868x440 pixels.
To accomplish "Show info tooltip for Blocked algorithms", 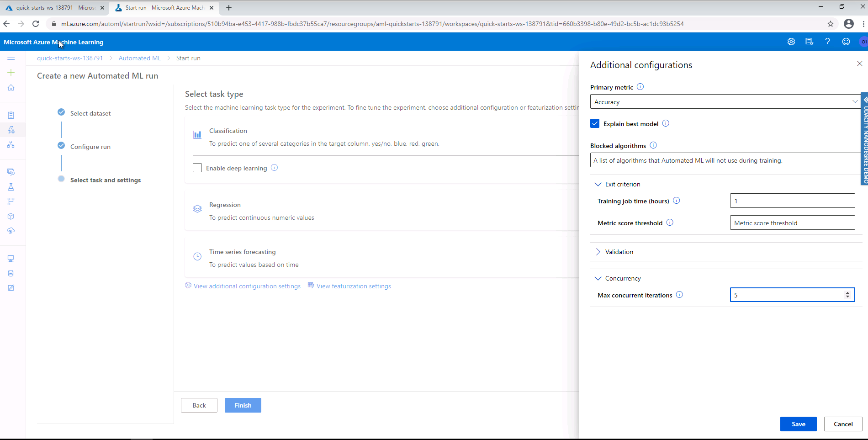I will 653,145.
